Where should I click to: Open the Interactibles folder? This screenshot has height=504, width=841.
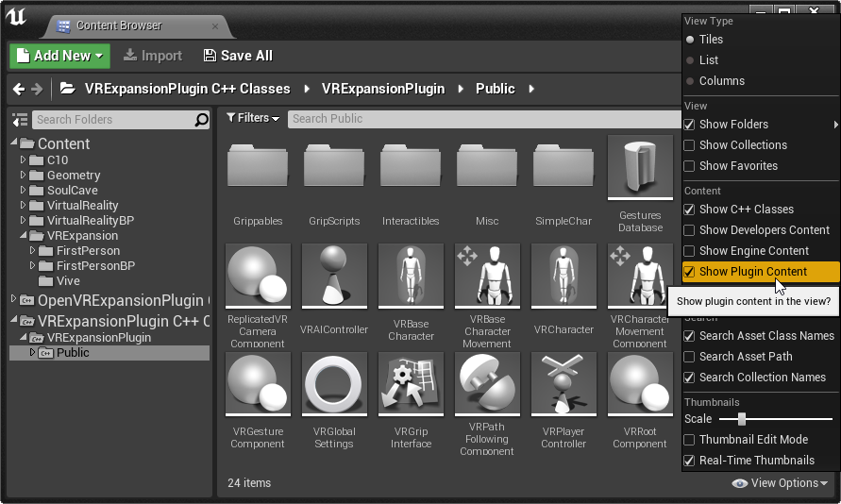[411, 166]
